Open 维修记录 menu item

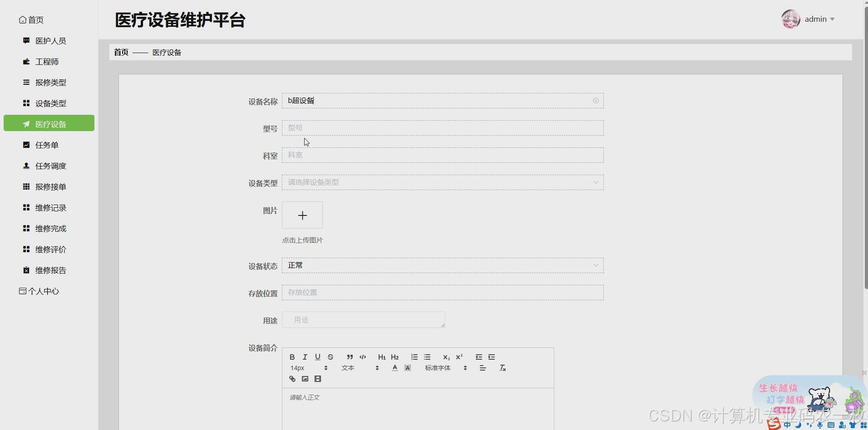pos(49,208)
